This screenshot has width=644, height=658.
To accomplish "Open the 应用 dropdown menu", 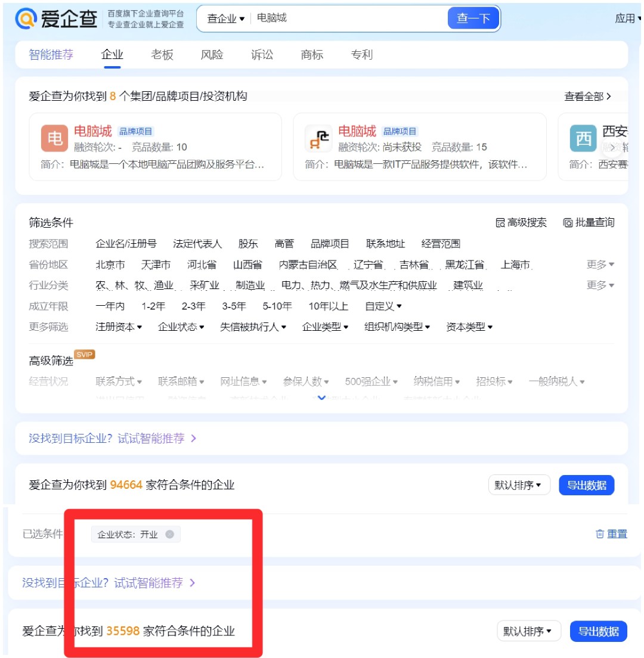I will (x=628, y=18).
